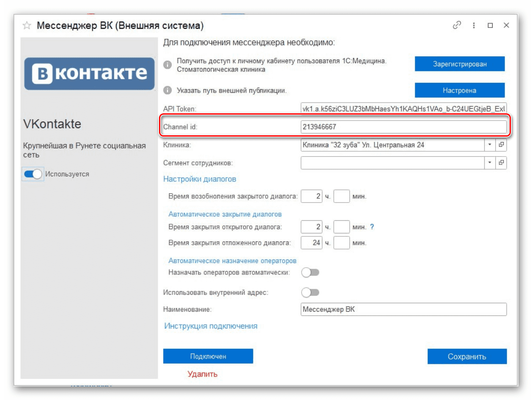The width and height of the screenshot is (532, 400).
Task: Click the 'Для подключения мессенджера необходимо:' text
Action: (x=249, y=43)
